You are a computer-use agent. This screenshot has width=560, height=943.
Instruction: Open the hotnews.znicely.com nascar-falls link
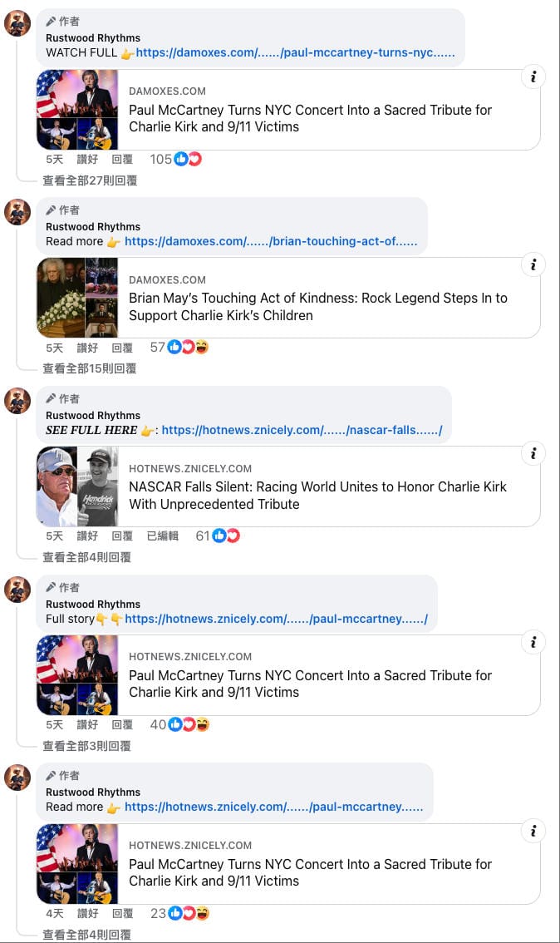[x=302, y=430]
